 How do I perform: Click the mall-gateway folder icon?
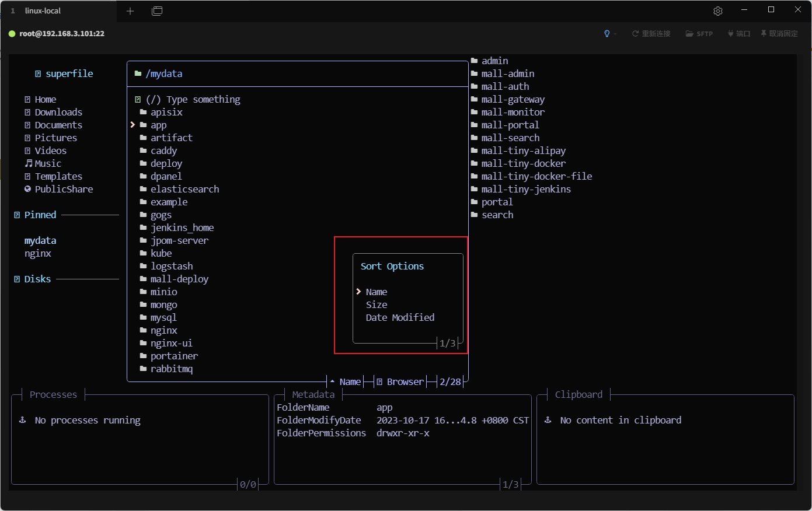pyautogui.click(x=474, y=99)
